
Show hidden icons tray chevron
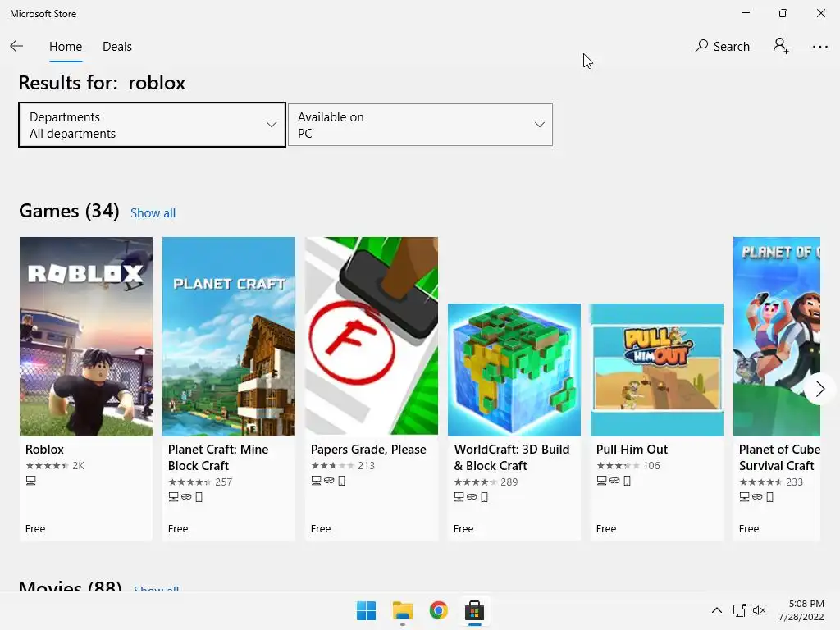click(x=717, y=610)
